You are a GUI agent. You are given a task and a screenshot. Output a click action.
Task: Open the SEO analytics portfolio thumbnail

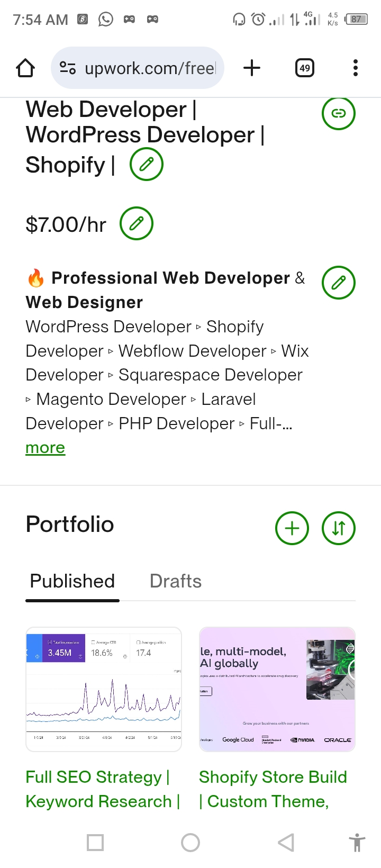coord(104,689)
